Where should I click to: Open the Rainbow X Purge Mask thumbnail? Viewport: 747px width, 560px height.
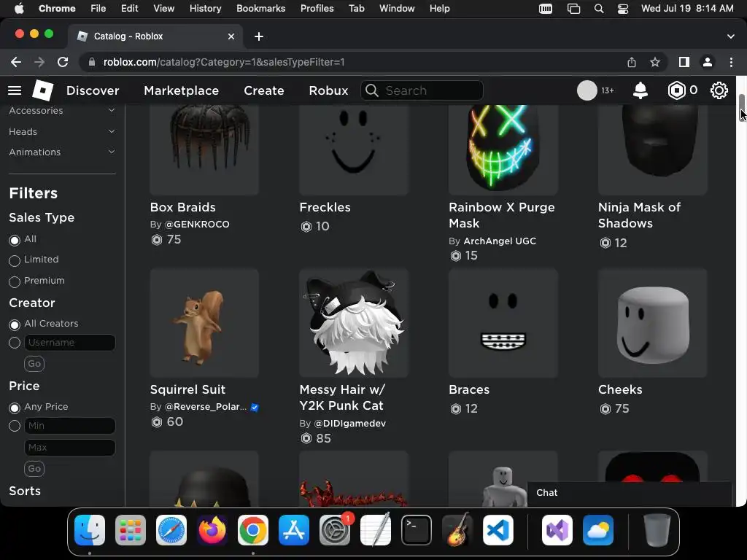click(503, 149)
